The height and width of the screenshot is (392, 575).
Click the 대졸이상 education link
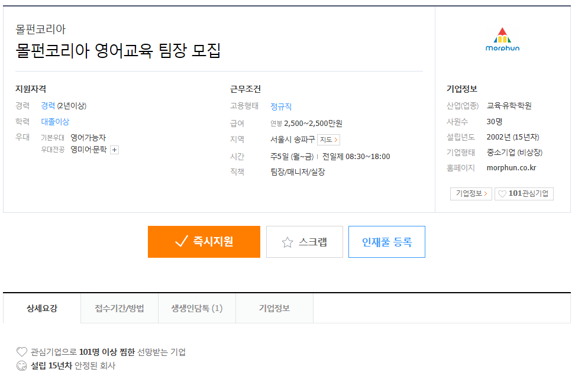pos(55,122)
